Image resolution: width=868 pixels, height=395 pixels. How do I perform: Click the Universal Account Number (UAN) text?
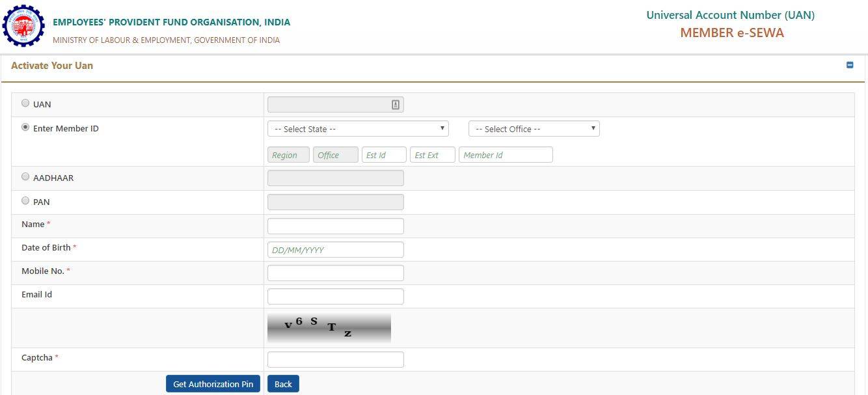coord(730,15)
